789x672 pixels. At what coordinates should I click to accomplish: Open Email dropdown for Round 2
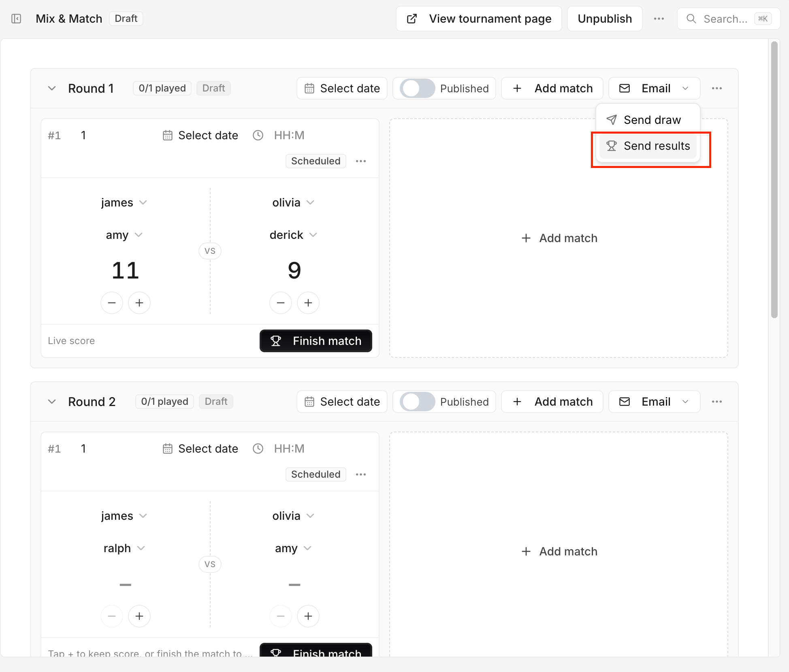655,402
